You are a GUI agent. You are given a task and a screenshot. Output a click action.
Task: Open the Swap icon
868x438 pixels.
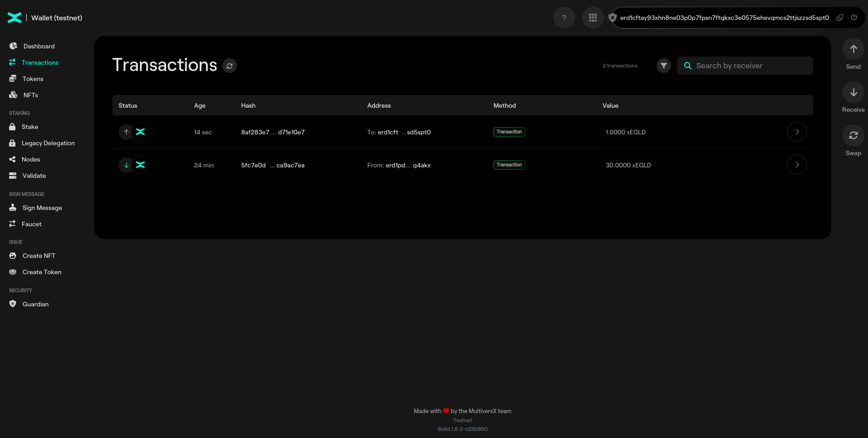[x=853, y=135]
